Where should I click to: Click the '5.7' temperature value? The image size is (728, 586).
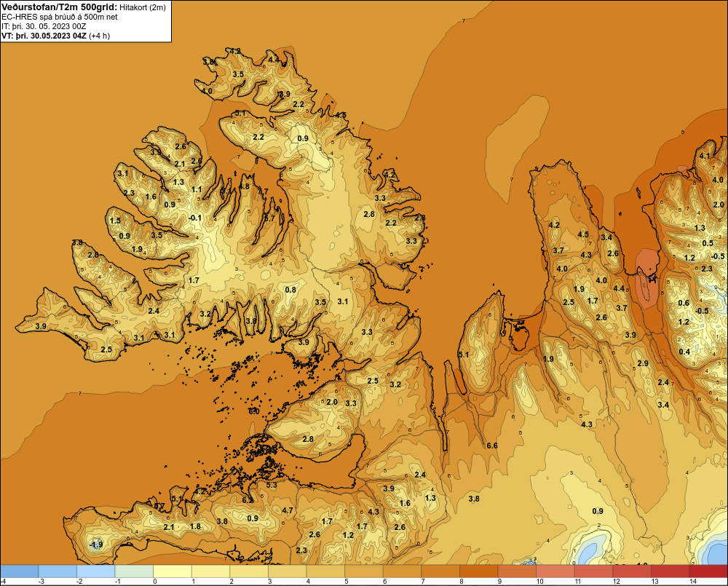[269, 218]
